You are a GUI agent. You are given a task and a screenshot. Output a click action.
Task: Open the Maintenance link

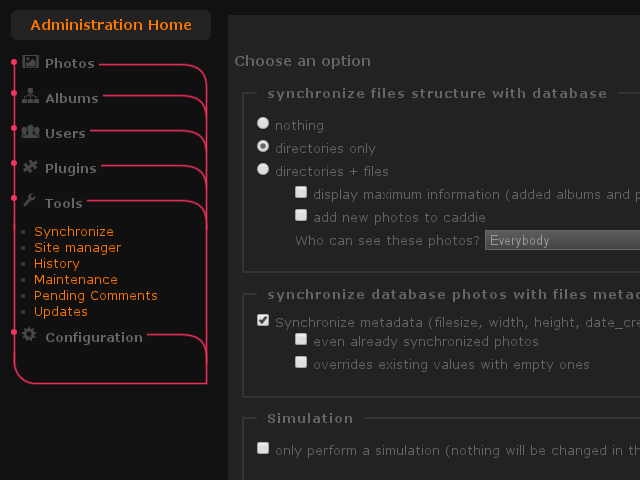[x=75, y=279]
